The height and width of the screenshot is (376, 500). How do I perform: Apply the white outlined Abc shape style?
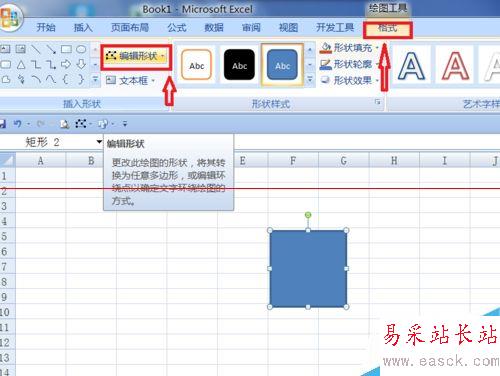point(196,65)
